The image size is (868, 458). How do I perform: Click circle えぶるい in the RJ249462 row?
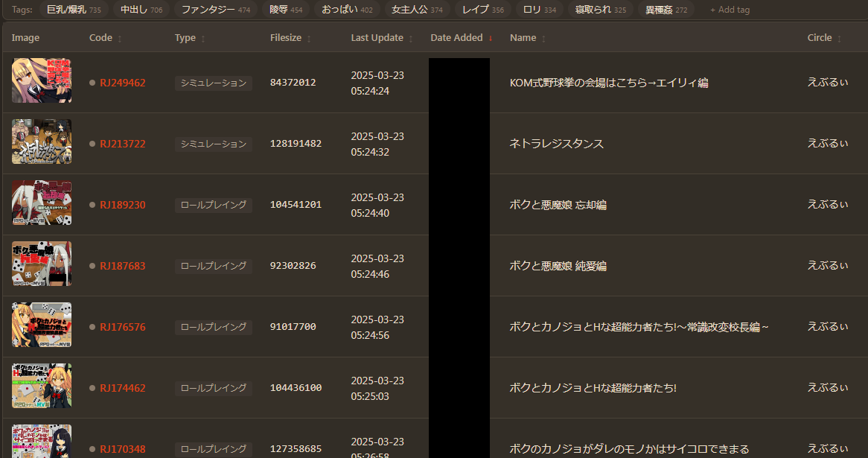(828, 83)
